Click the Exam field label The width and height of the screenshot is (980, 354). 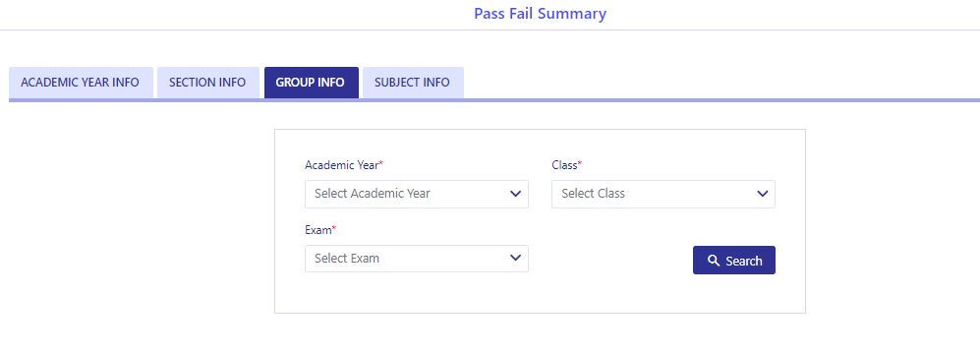tap(318, 230)
